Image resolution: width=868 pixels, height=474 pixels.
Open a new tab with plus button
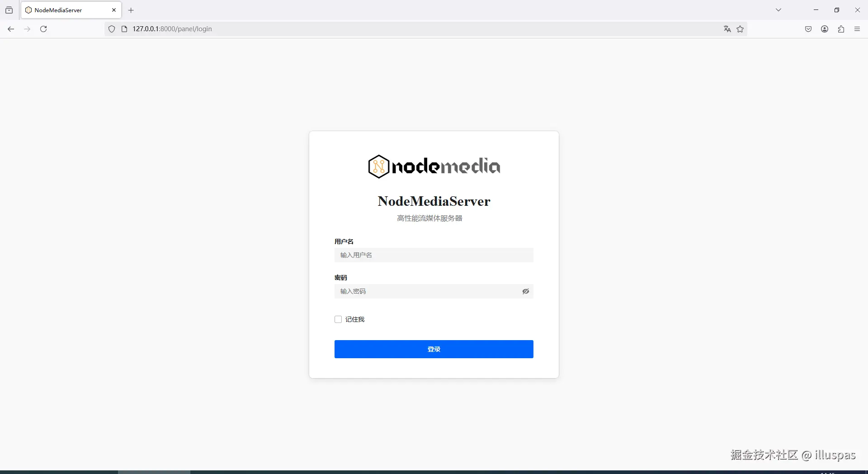[x=131, y=10]
